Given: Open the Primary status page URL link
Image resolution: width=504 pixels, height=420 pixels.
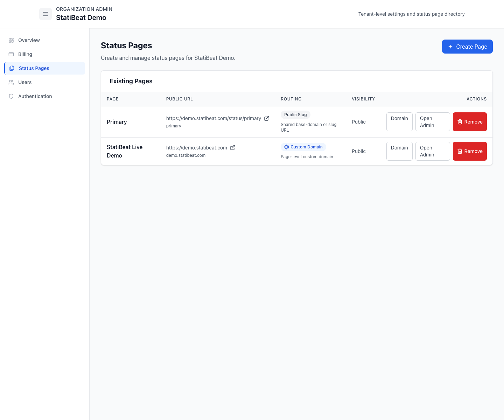Looking at the screenshot, I should point(213,118).
